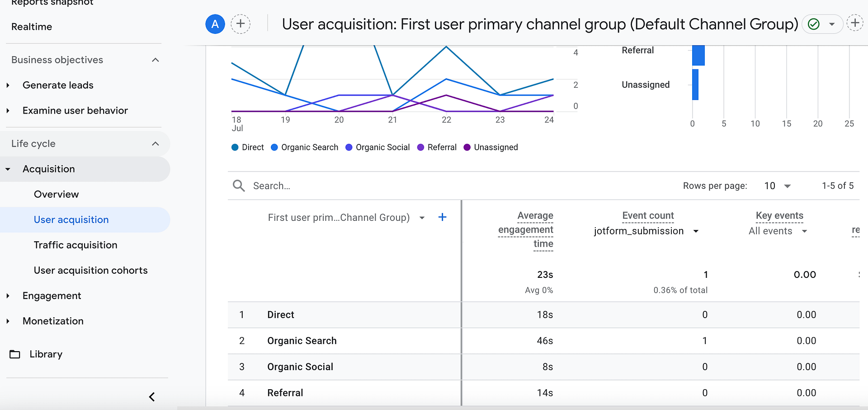Collapse the navigation with the left arrow icon
This screenshot has width=868, height=410.
pyautogui.click(x=152, y=397)
